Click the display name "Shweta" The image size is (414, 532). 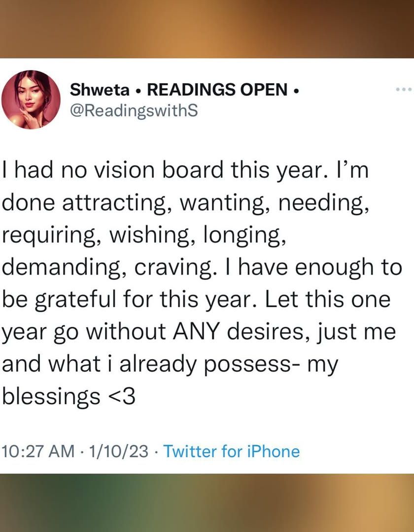pyautogui.click(x=100, y=90)
